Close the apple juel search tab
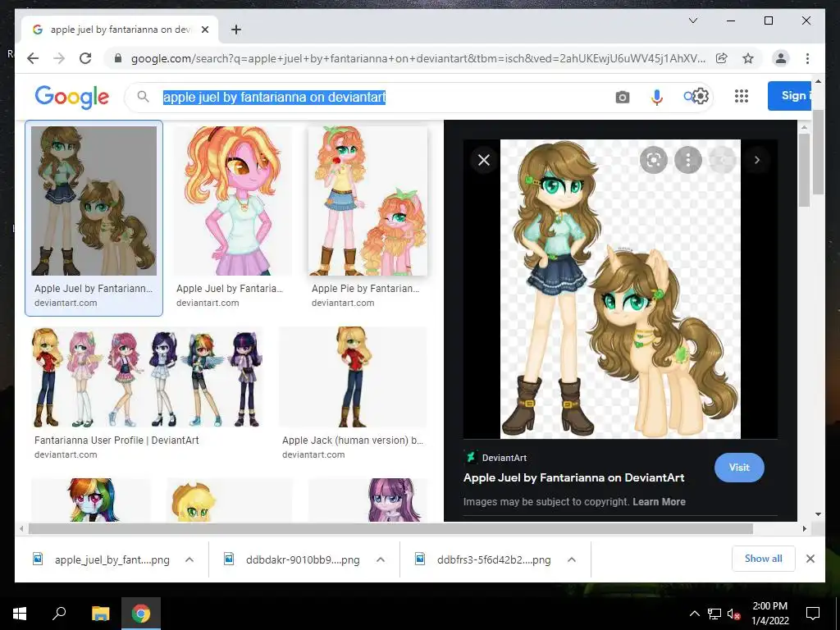 point(204,30)
